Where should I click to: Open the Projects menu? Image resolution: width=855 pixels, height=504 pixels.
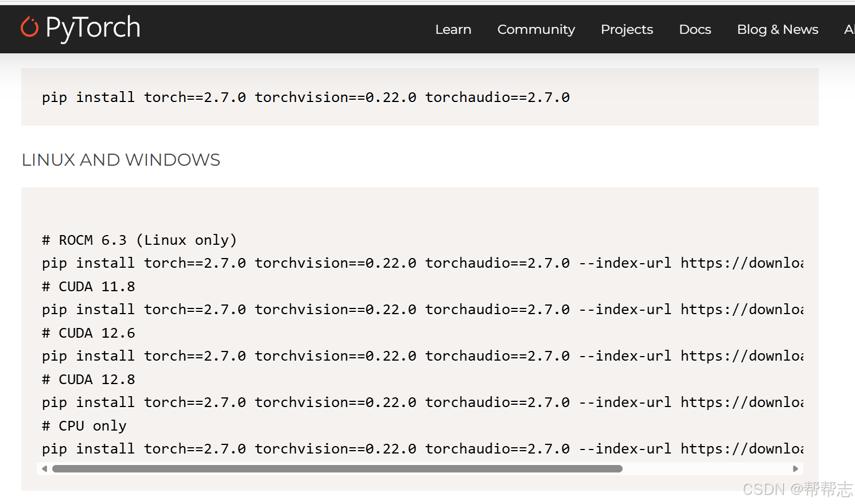[627, 29]
